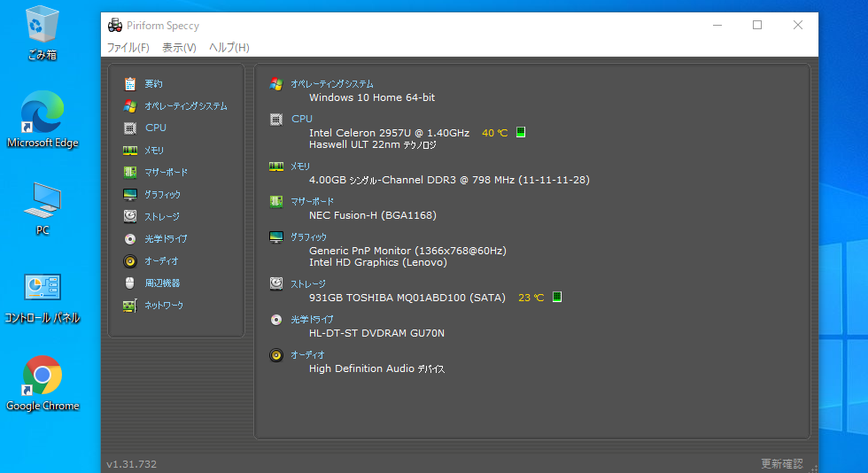Click the window resize grip corner

pyautogui.click(x=813, y=468)
